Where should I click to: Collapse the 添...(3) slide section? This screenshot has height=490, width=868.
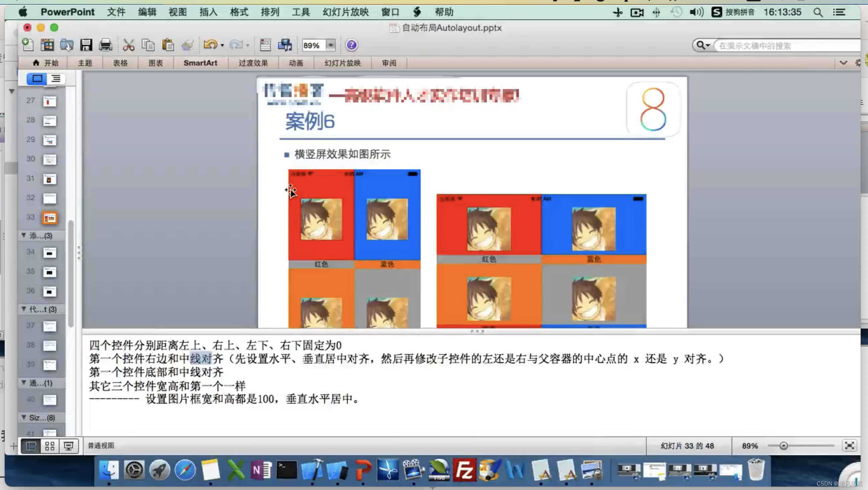click(x=24, y=235)
